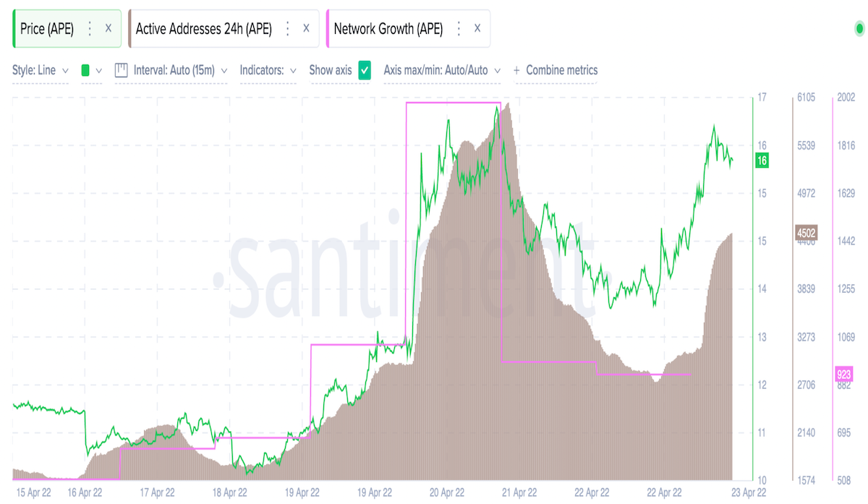Remove the Active Addresses 24h metric
The image size is (868, 504).
(x=306, y=28)
